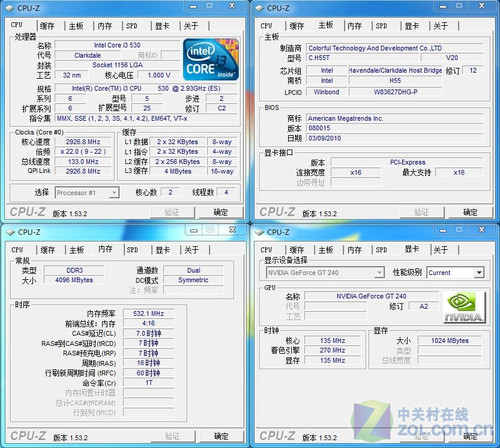Open SPD tab in the memory window
500x448 pixels.
point(132,250)
